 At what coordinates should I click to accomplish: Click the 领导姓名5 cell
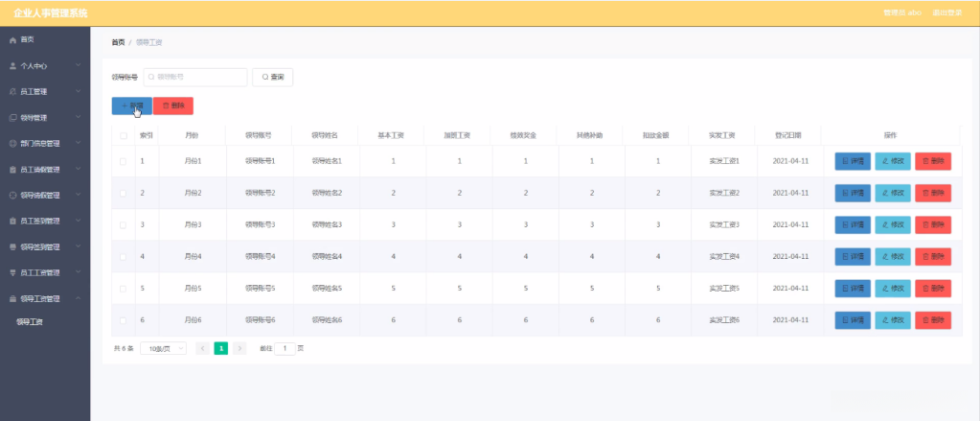[327, 289]
